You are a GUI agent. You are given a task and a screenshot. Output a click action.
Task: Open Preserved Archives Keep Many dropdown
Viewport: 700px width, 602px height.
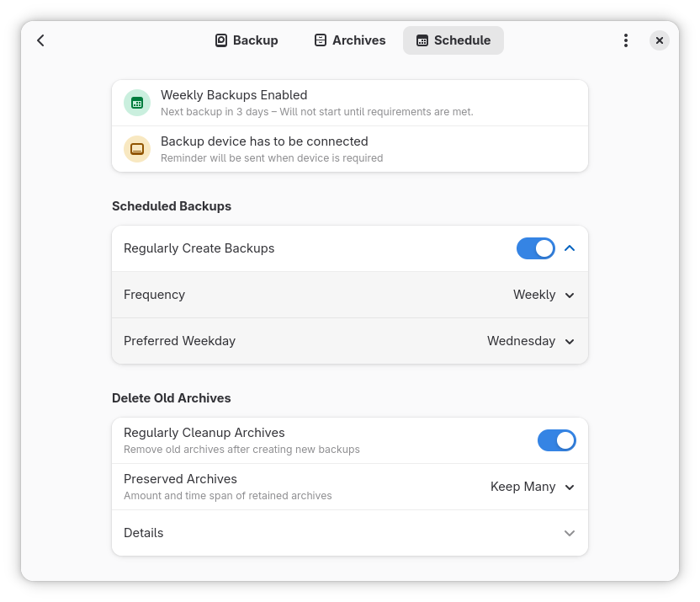[x=533, y=487]
